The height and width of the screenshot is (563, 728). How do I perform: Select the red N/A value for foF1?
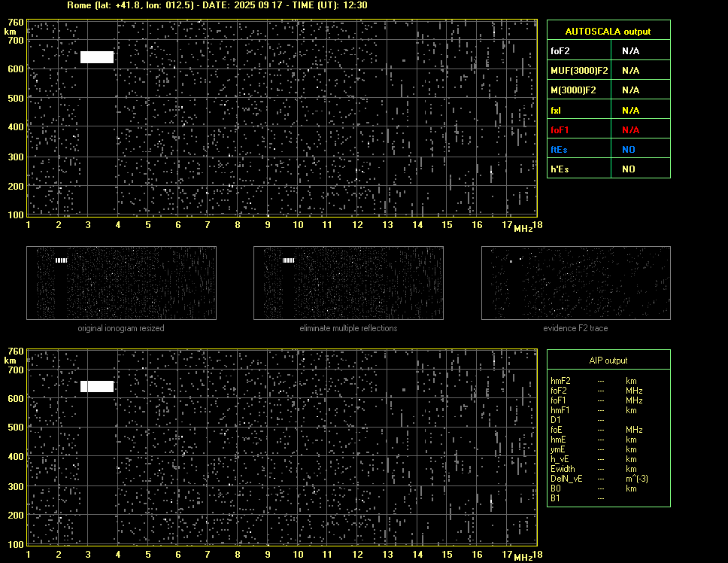click(630, 130)
